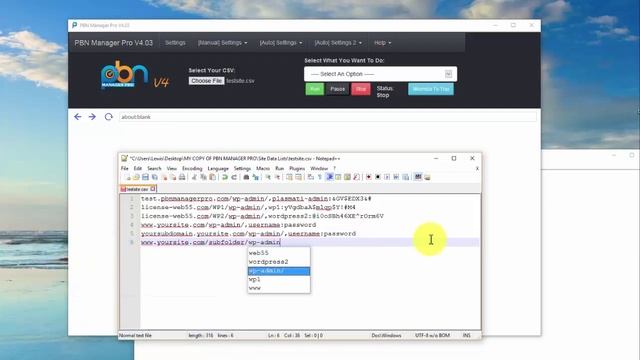Start macro recording with the red dot icon
This screenshot has height=360, width=640.
click(x=369, y=177)
